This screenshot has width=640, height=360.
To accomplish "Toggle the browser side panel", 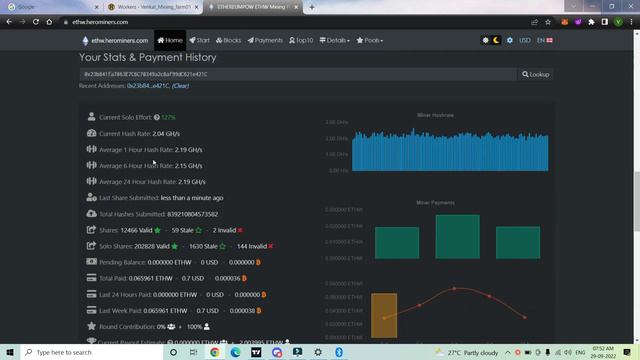I will [x=605, y=22].
